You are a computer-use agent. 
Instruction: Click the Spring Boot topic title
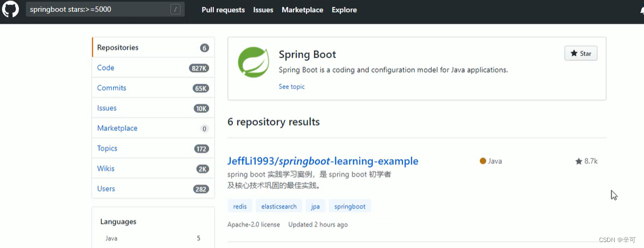click(307, 54)
